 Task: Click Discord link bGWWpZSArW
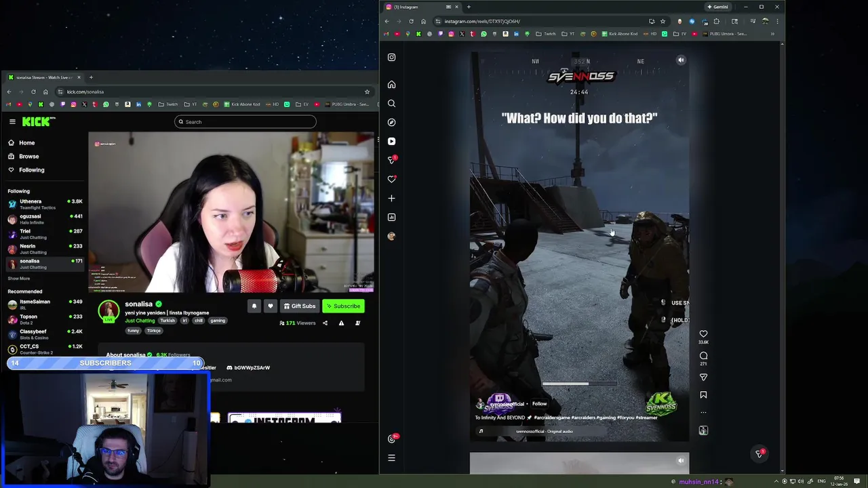(248, 368)
